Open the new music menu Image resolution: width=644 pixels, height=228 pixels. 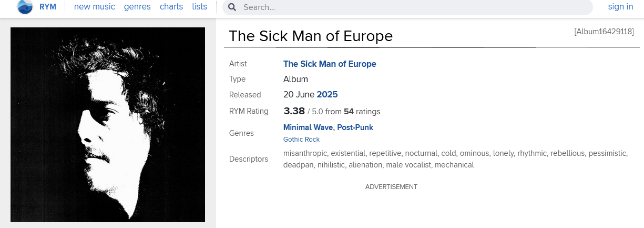click(x=95, y=7)
